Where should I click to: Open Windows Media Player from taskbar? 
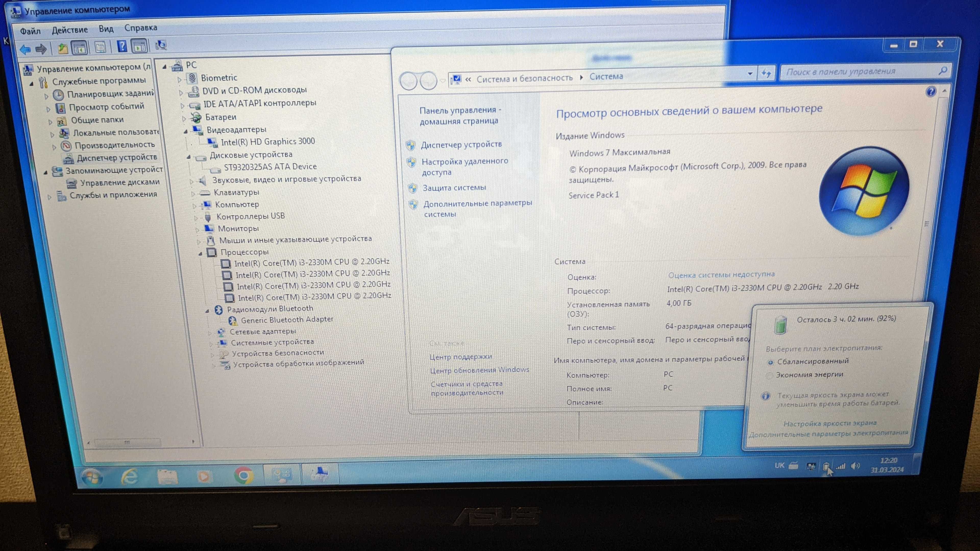point(204,476)
